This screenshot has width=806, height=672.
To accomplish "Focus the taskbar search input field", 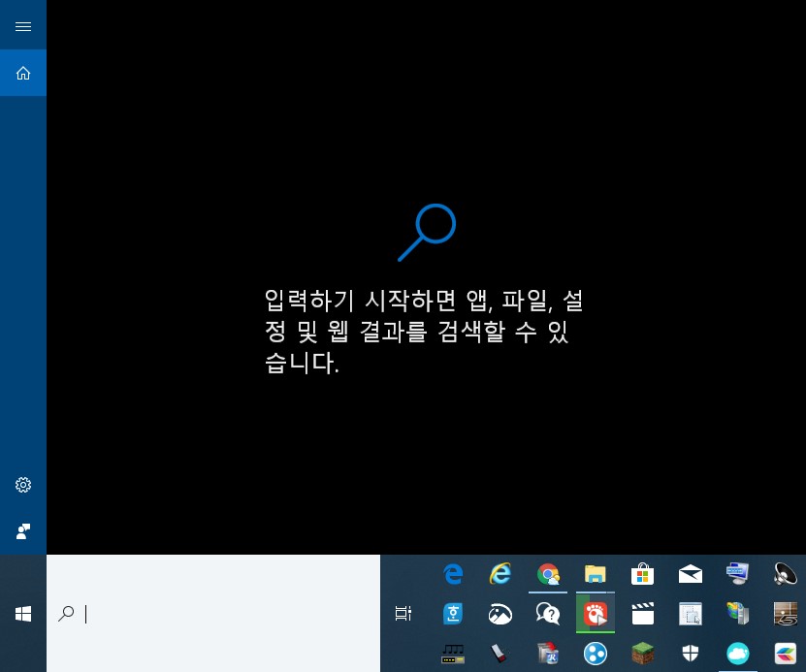I will [213, 614].
